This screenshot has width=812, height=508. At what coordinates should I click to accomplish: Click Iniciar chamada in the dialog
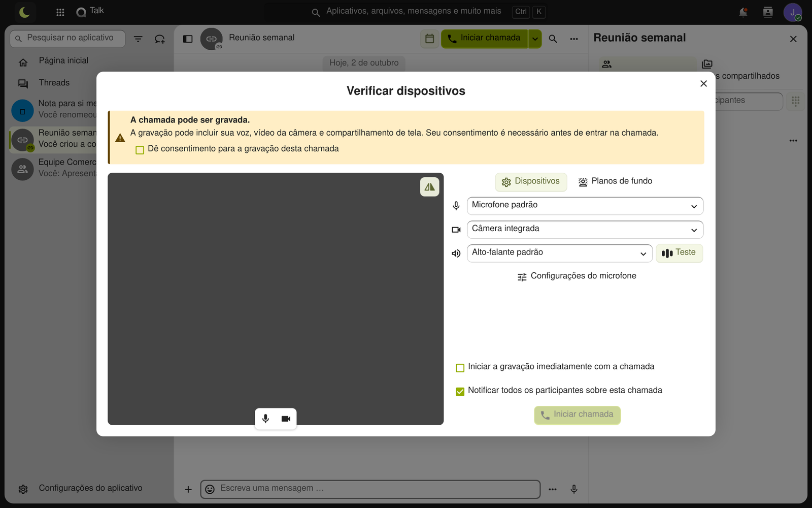click(578, 415)
